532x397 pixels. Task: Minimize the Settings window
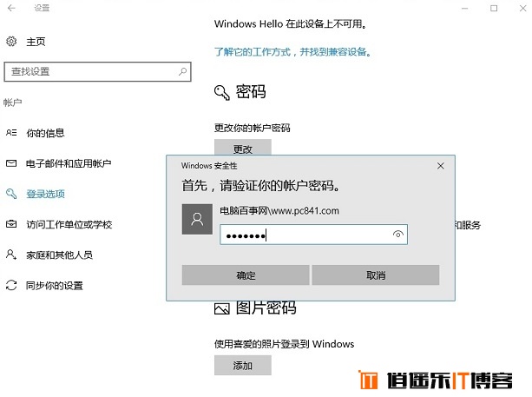pos(465,8)
